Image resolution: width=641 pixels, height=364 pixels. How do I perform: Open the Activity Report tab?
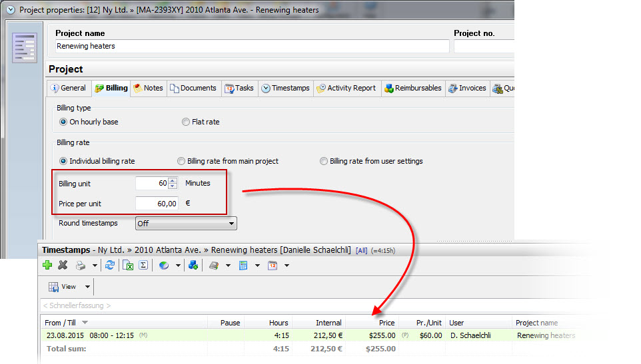(x=346, y=88)
